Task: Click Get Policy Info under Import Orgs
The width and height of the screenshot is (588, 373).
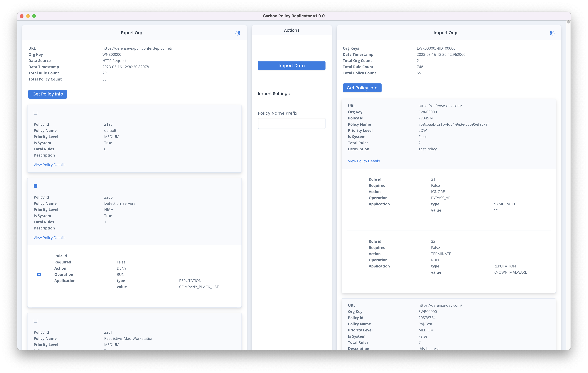Action: pos(362,88)
